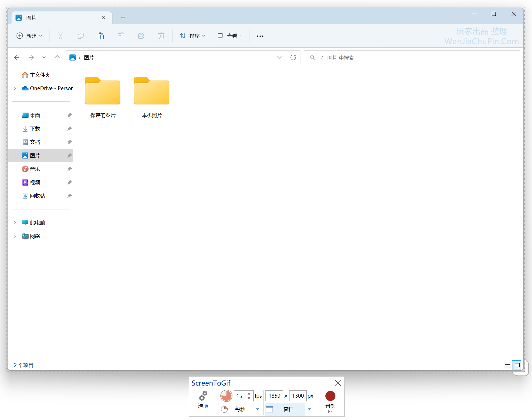The image size is (532, 420).
Task: Select the 本机照片 folder
Action: click(x=152, y=97)
